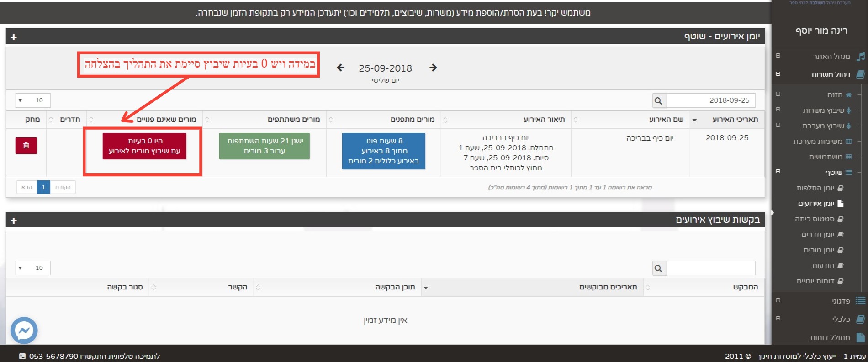Open מחולל דוחות in the sidebar

point(830,338)
